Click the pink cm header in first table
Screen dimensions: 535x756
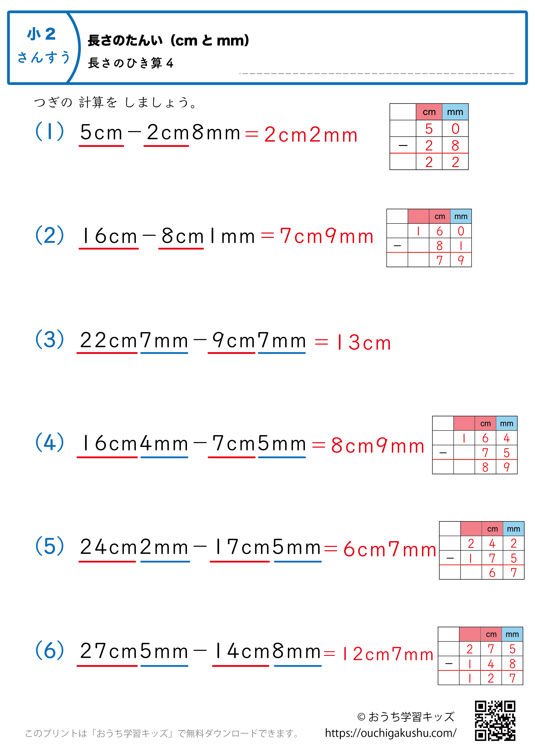[x=429, y=112]
